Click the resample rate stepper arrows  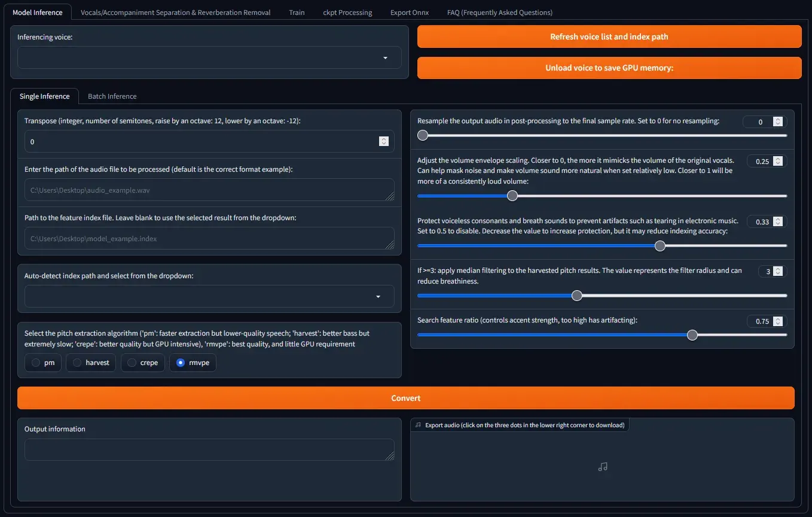pos(777,121)
